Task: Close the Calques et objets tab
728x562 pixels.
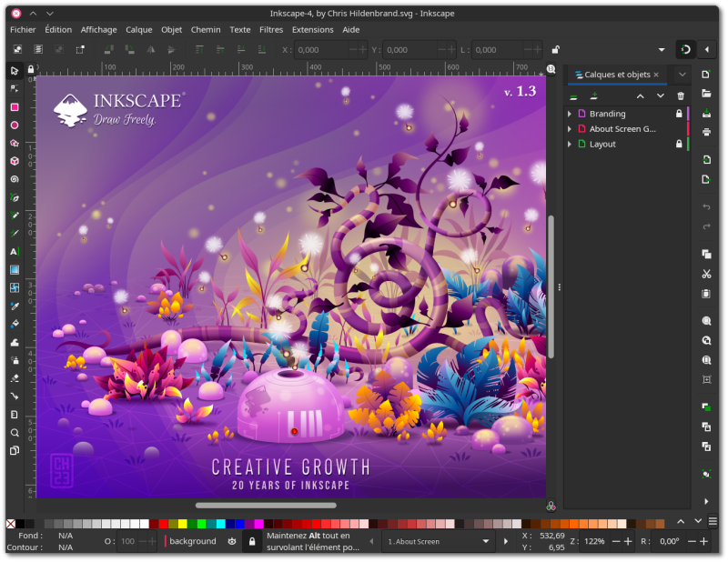Action: (x=656, y=75)
